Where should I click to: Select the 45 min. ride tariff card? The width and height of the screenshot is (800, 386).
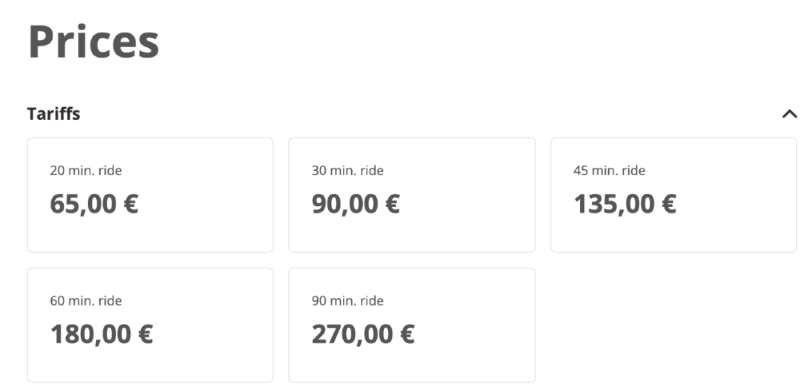673,195
